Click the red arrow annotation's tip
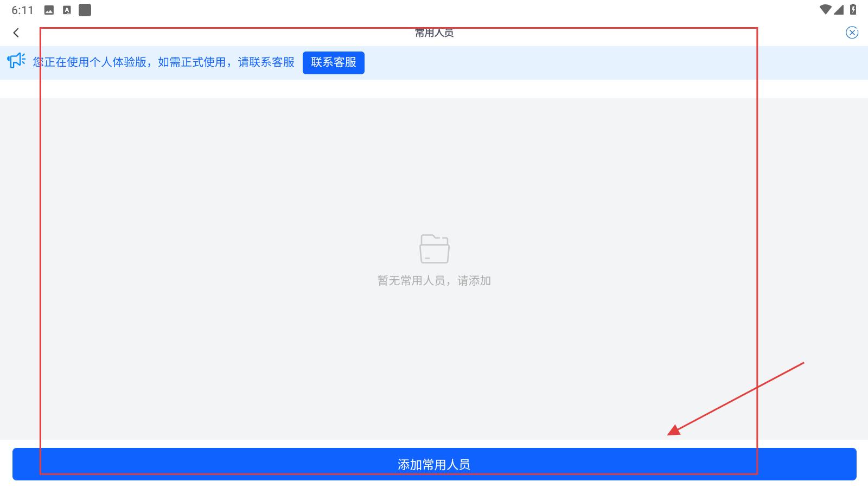The height and width of the screenshot is (488, 868). point(669,434)
